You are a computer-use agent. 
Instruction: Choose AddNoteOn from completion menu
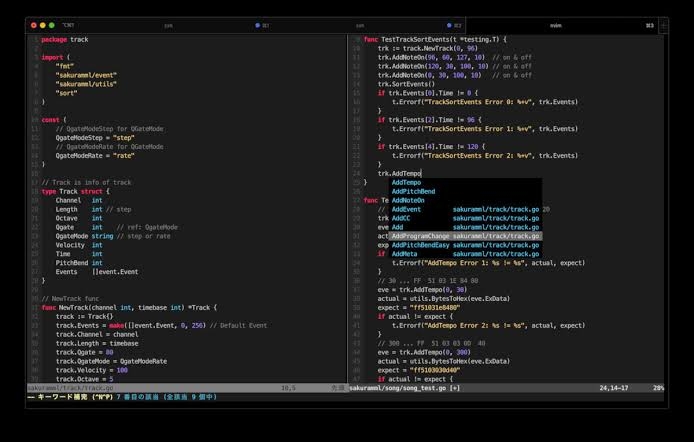[x=408, y=201]
